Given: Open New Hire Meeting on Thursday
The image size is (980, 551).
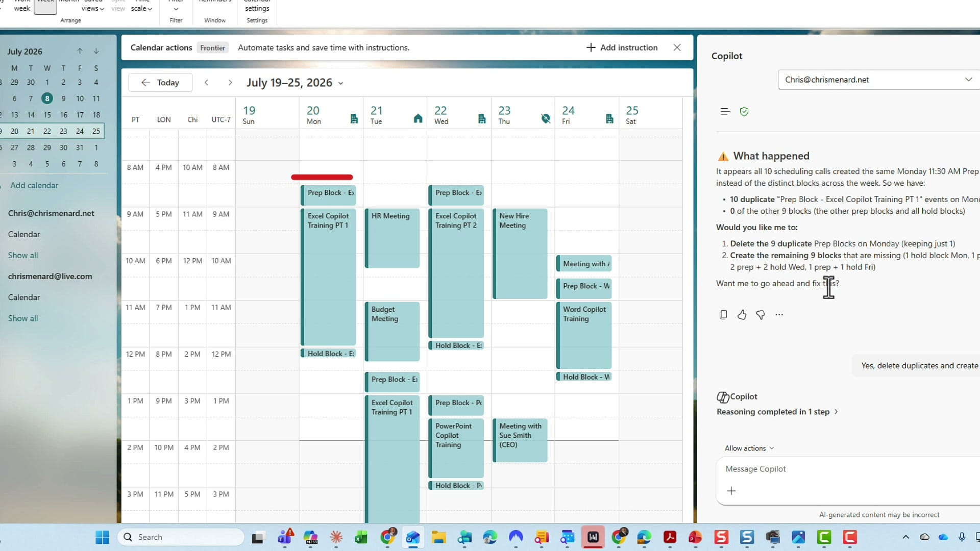Looking at the screenshot, I should [520, 254].
